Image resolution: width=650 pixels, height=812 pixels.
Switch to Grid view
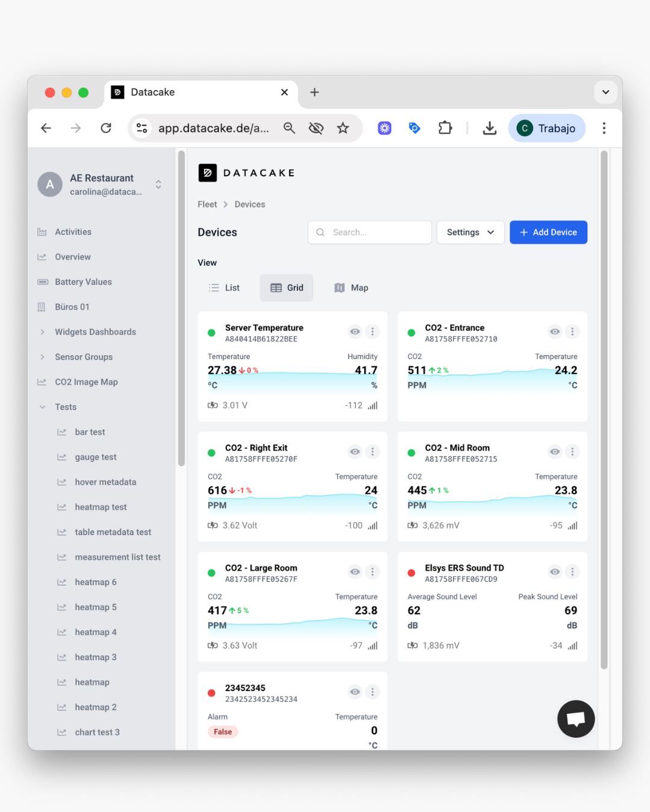[286, 288]
